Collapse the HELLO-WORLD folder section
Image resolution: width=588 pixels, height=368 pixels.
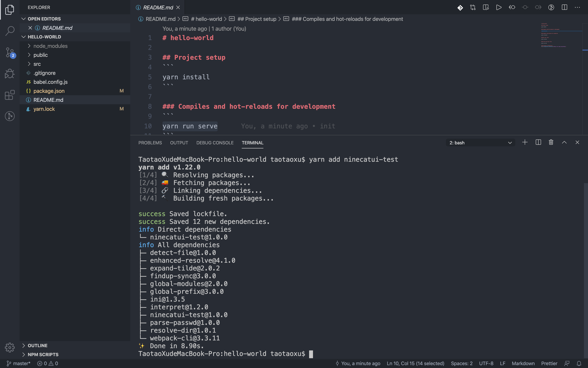[x=75, y=37]
